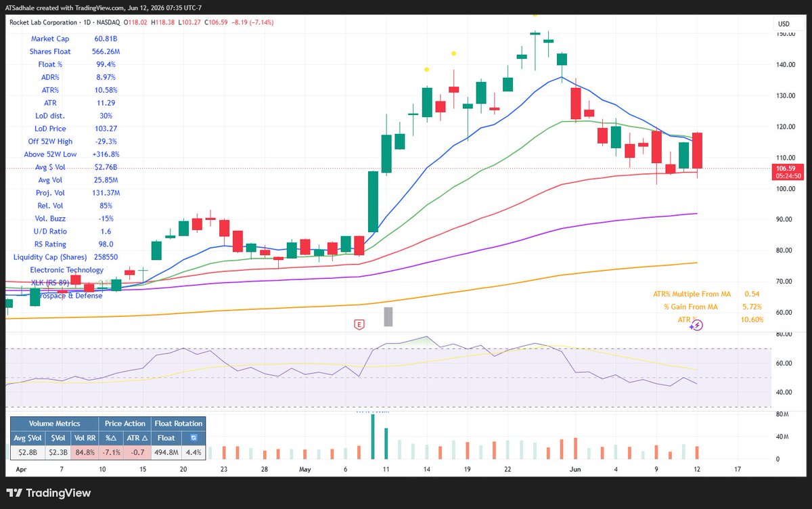Click the Above 52W Low value +316.8%
This screenshot has height=509, width=812.
click(x=107, y=154)
